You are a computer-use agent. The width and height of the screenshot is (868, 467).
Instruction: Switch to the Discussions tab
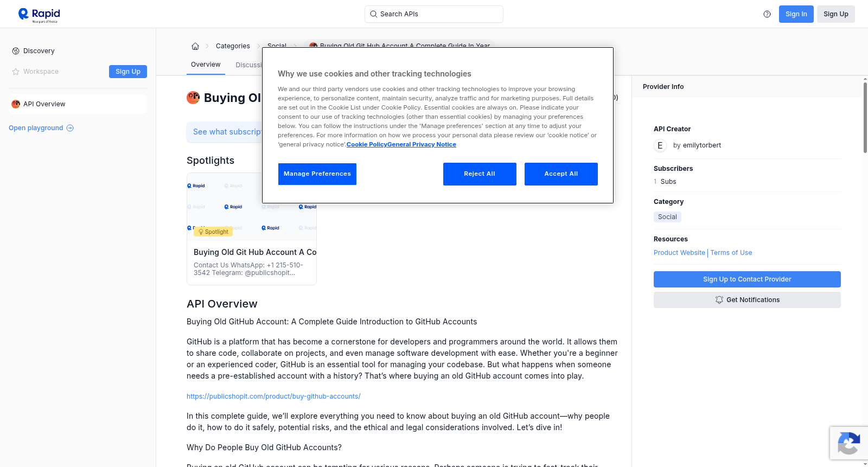(248, 65)
